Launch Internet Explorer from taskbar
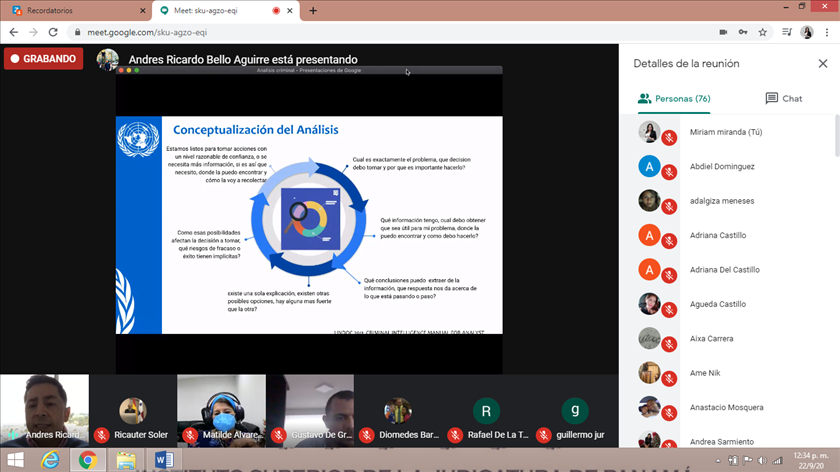Image resolution: width=840 pixels, height=472 pixels. click(x=50, y=460)
